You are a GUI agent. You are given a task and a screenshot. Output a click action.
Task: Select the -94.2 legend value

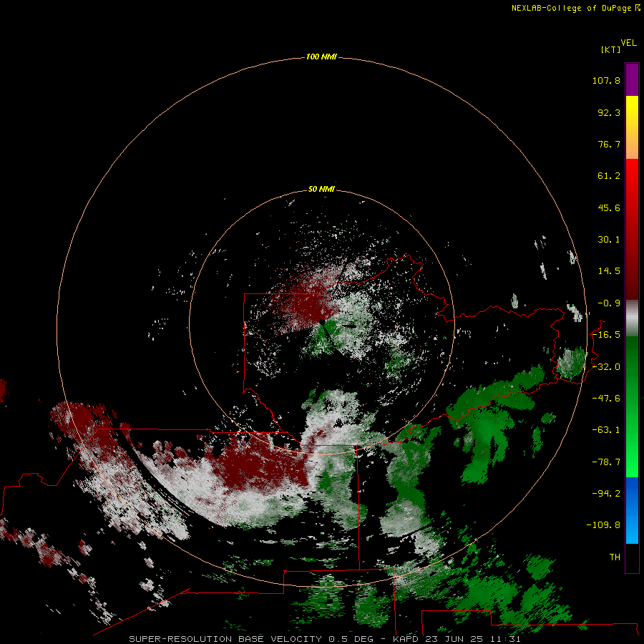coord(606,493)
